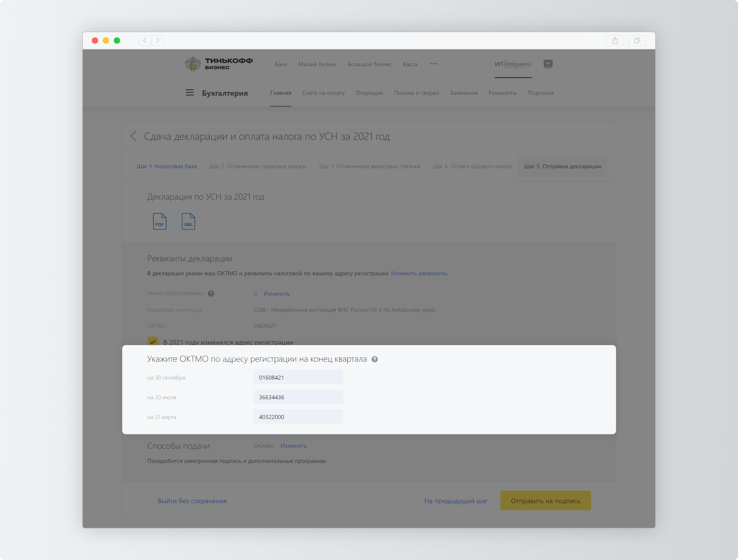Open the browser tabs overview icon
The width and height of the screenshot is (738, 560).
[x=637, y=40]
